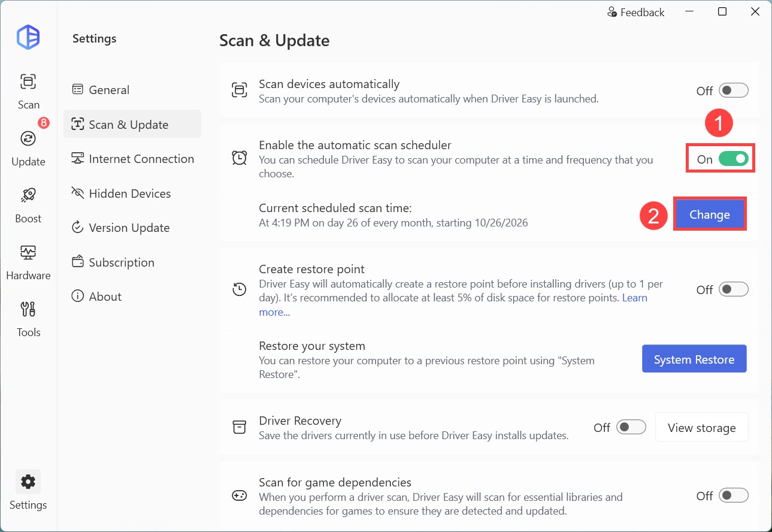Open Hidden Devices settings
Screen dimensions: 772x532
click(x=132, y=193)
